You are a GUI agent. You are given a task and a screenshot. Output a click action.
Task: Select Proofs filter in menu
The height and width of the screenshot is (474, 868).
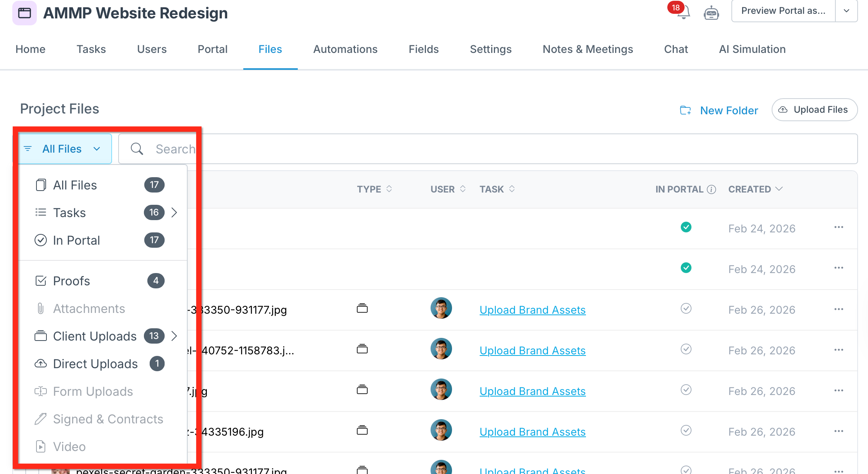tap(71, 281)
